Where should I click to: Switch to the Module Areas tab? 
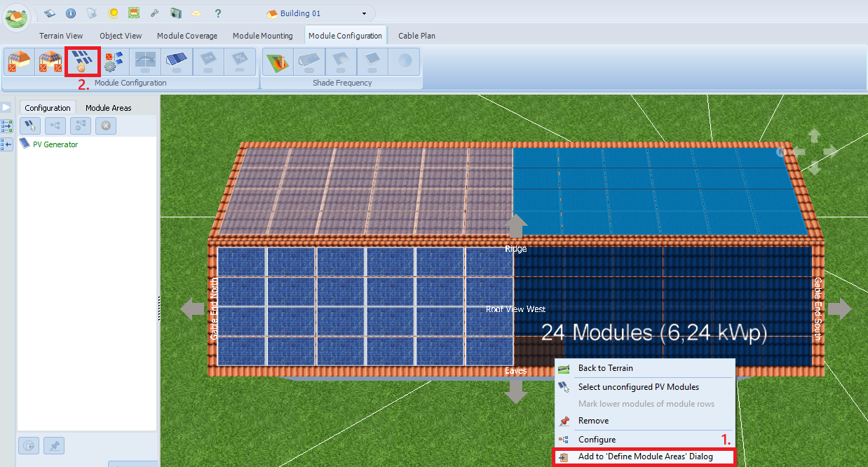(108, 108)
